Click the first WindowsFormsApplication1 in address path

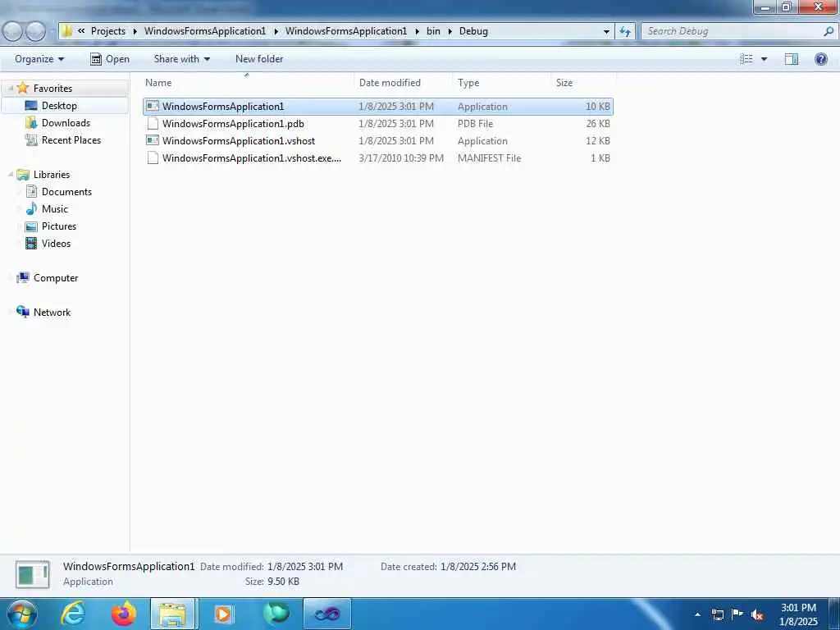coord(204,31)
